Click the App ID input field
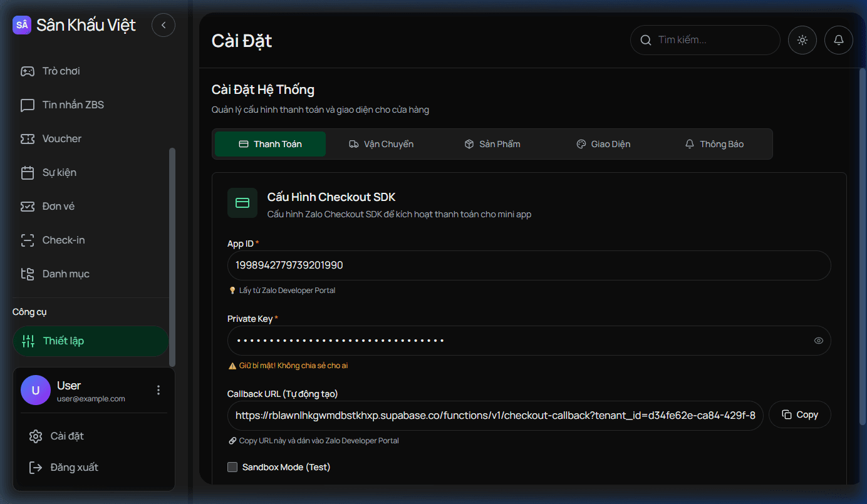The width and height of the screenshot is (867, 504). [528, 265]
